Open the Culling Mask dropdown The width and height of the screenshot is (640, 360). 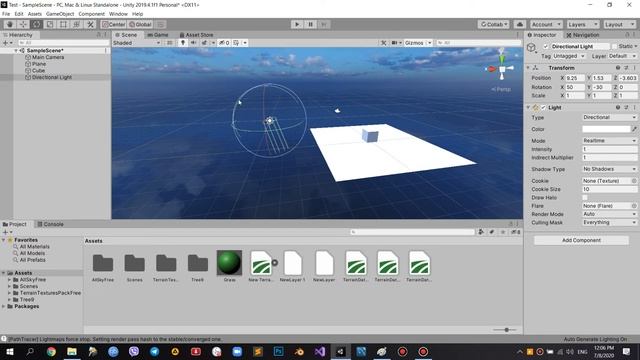(609, 222)
